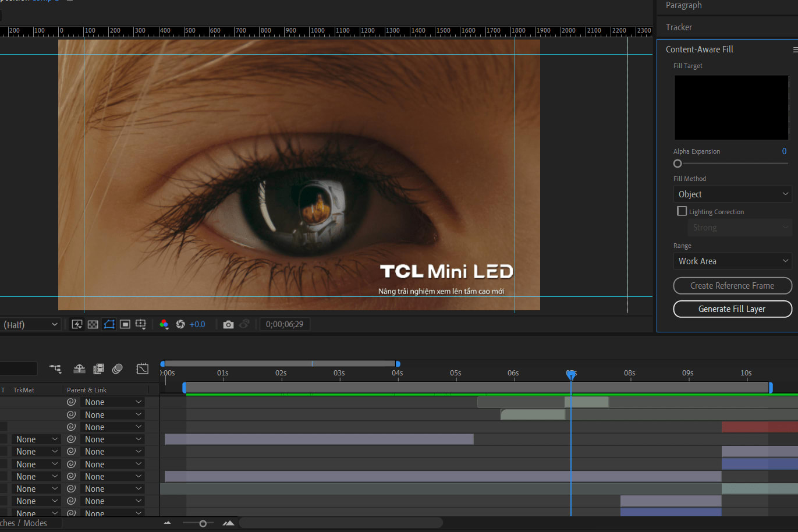This screenshot has width=798, height=532.
Task: Open the Half resolution dropdown
Action: point(30,324)
